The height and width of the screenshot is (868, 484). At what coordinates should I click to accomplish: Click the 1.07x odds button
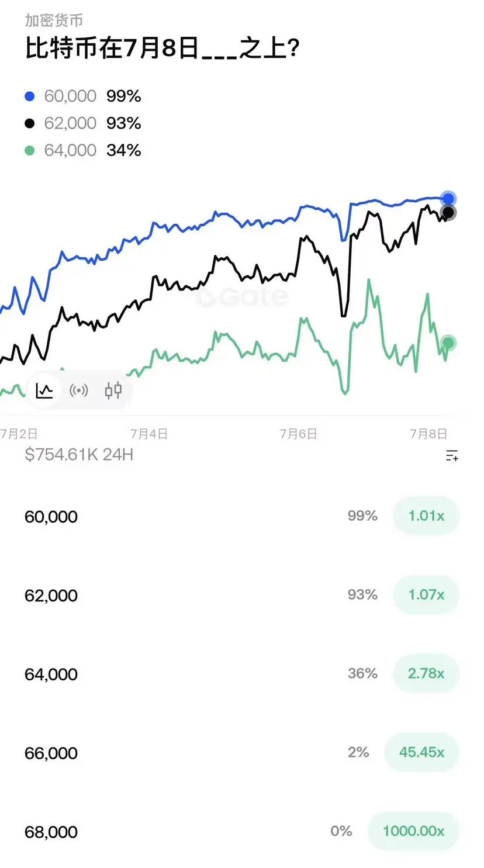pos(426,594)
